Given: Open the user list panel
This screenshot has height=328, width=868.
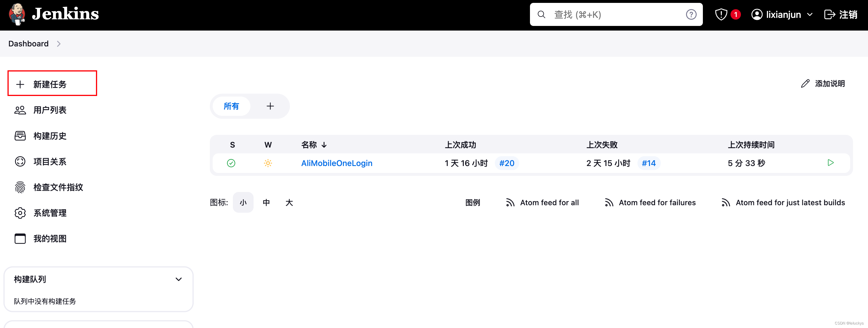Looking at the screenshot, I should (49, 110).
